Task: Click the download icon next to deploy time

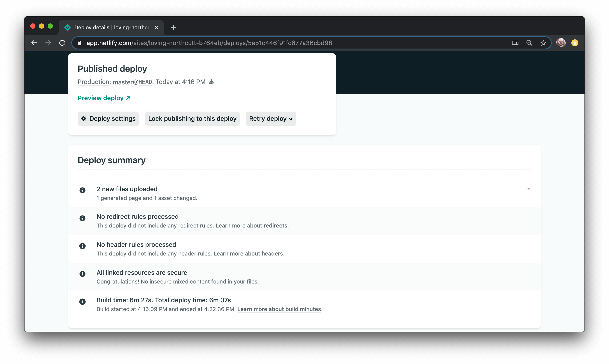Action: [x=211, y=82]
